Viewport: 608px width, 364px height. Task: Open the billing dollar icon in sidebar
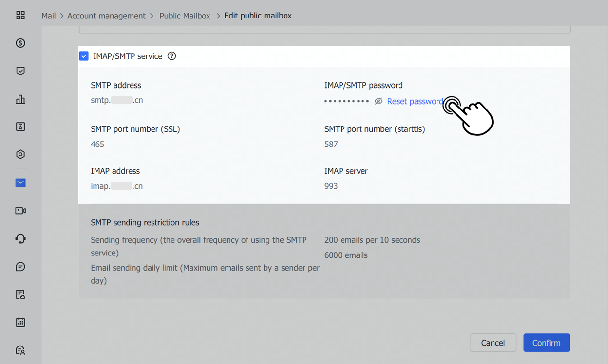20,43
